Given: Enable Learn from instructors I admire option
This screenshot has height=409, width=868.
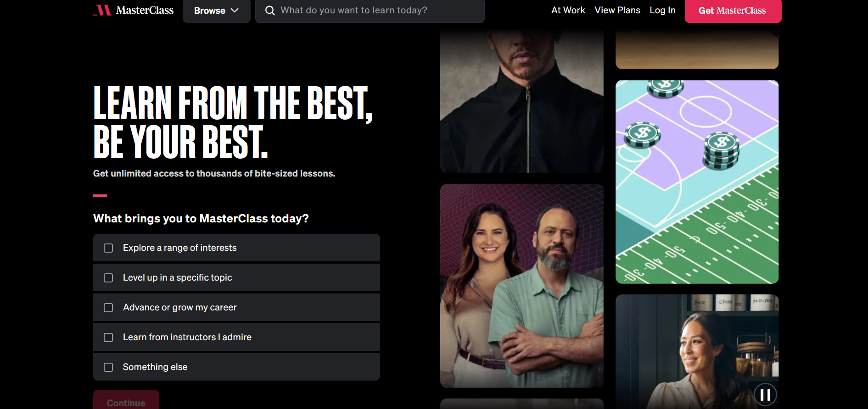Looking at the screenshot, I should coord(108,337).
